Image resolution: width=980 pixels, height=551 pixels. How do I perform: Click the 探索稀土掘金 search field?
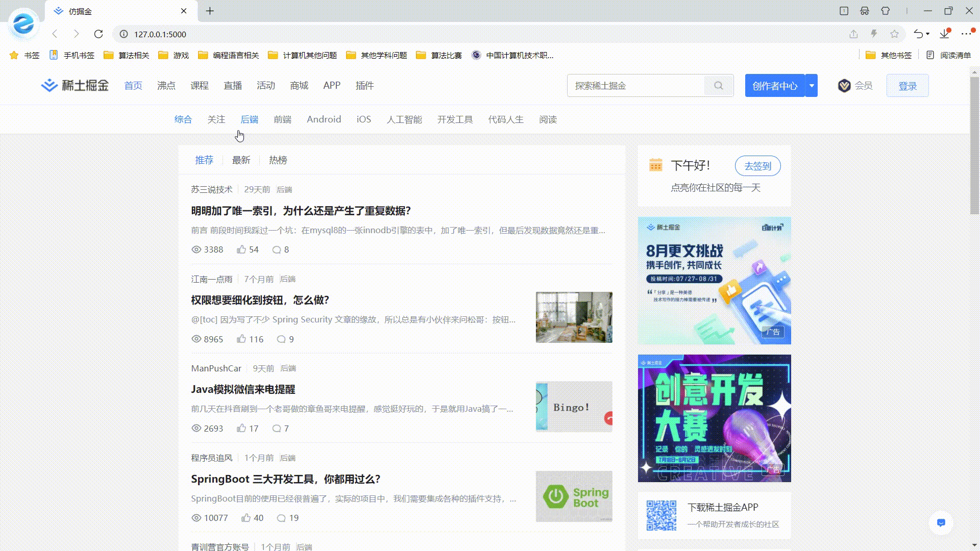[x=635, y=86]
